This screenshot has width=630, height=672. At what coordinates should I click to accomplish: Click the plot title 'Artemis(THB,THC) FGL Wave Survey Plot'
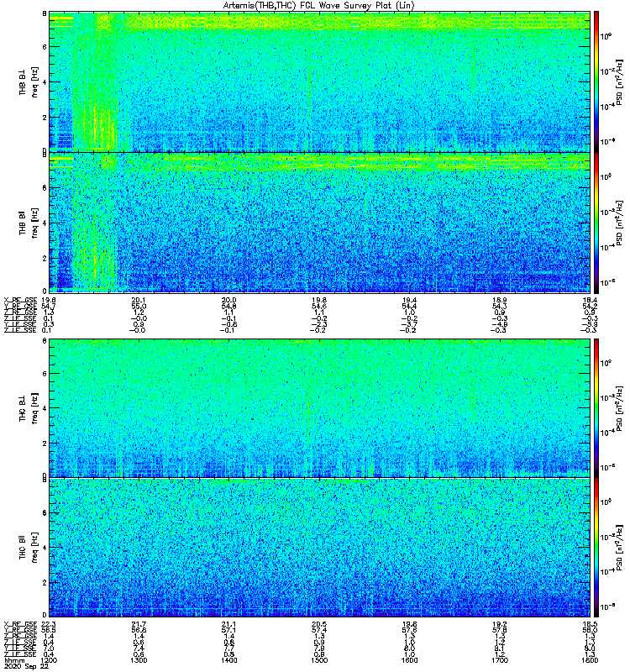point(318,5)
